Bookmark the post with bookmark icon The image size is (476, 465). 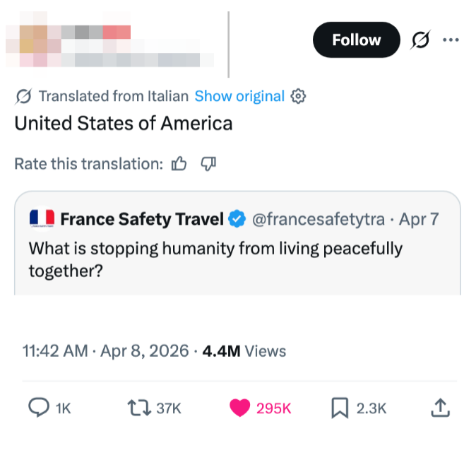pos(340,408)
